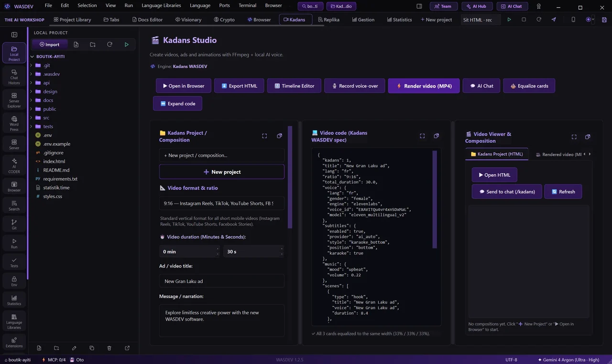Click the Timeline Editor button
This screenshot has height=364, width=612.
(x=294, y=86)
